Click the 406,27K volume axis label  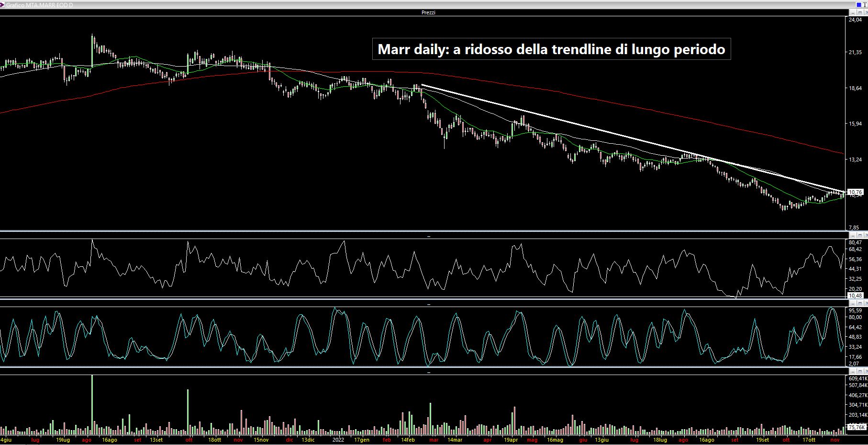(858, 395)
